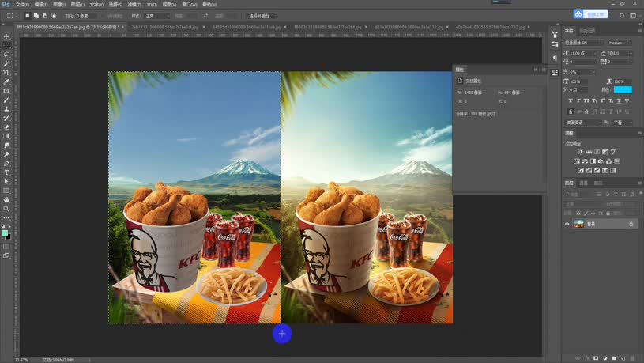The width and height of the screenshot is (644, 363).
Task: Select the Gradient tool
Action: tap(6, 136)
